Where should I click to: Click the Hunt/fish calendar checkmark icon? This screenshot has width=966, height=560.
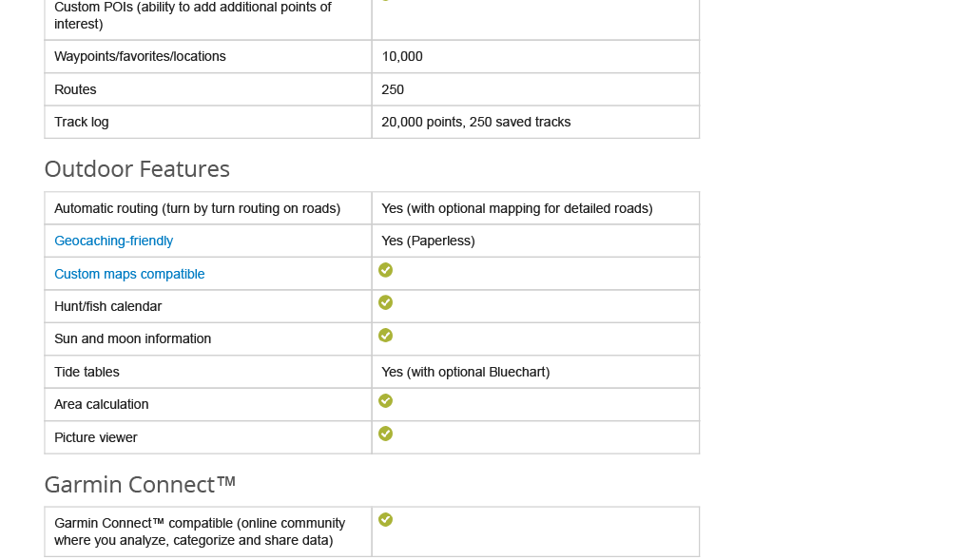click(x=385, y=302)
